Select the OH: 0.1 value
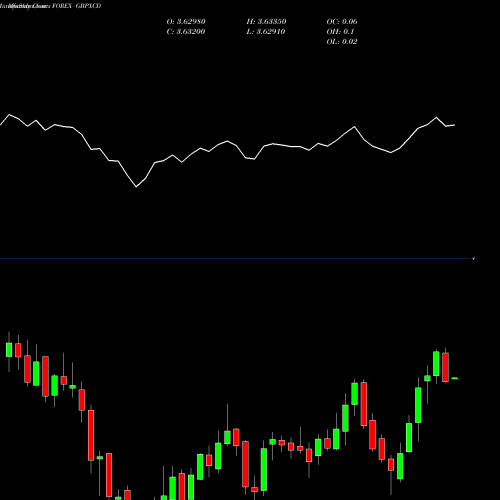Viewport: 500px width, 500px height. click(x=340, y=32)
